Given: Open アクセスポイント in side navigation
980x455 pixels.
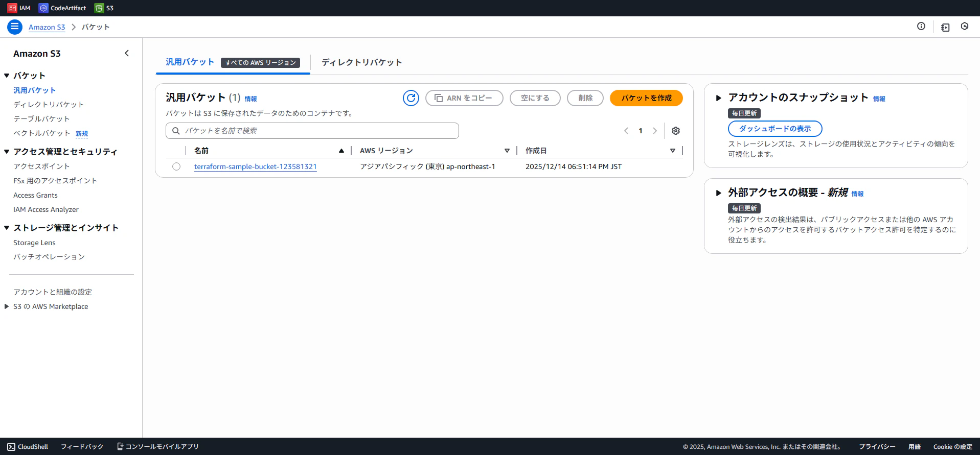Looking at the screenshot, I should coord(41,166).
